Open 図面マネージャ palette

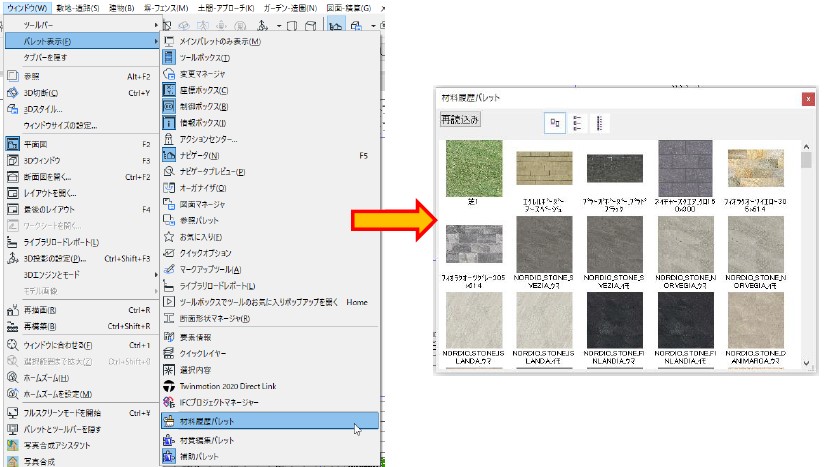pyautogui.click(x=270, y=204)
